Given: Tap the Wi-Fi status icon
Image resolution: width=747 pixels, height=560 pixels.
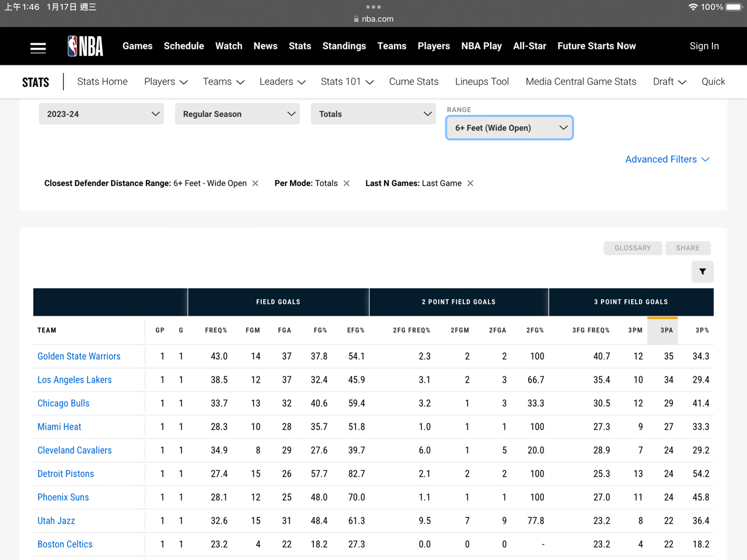Looking at the screenshot, I should click(x=693, y=7).
